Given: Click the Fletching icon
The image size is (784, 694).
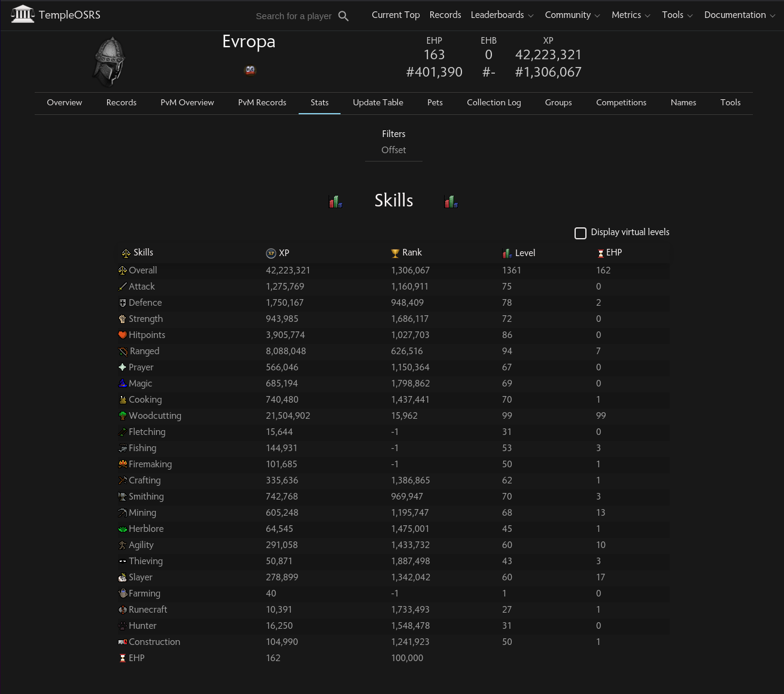Looking at the screenshot, I should (x=123, y=432).
